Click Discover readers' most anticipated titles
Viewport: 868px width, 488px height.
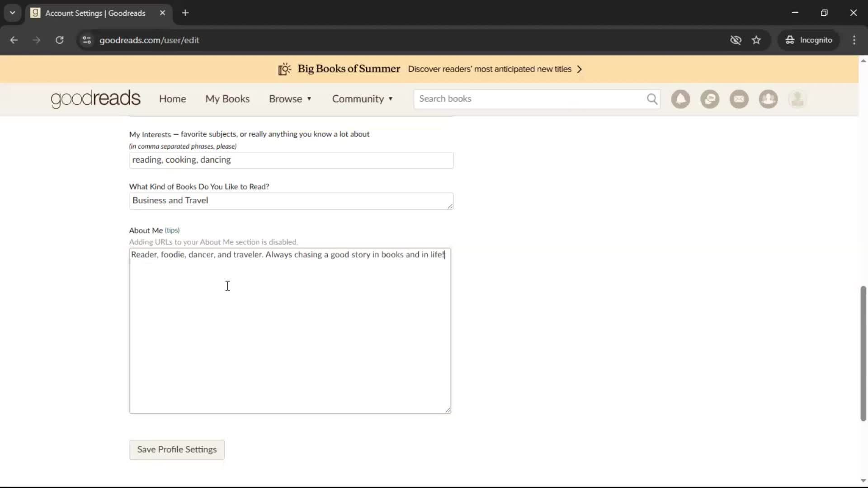[490, 69]
